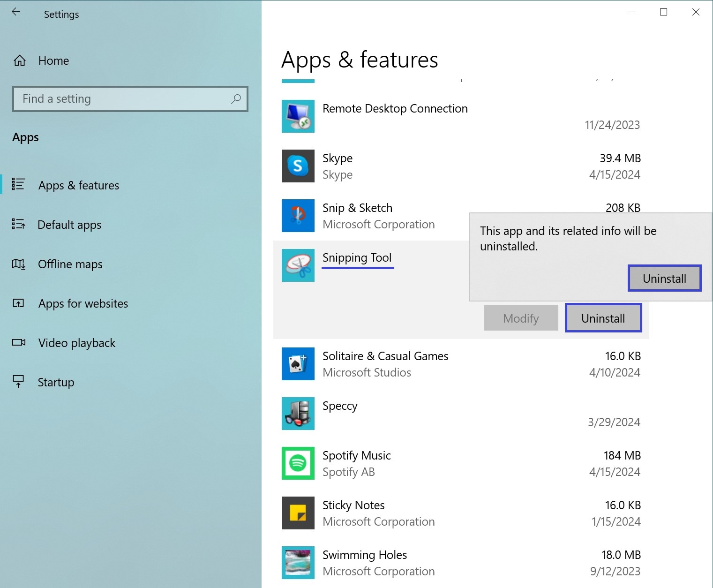
Task: Click the Sticky Notes app icon
Action: pyautogui.click(x=298, y=513)
